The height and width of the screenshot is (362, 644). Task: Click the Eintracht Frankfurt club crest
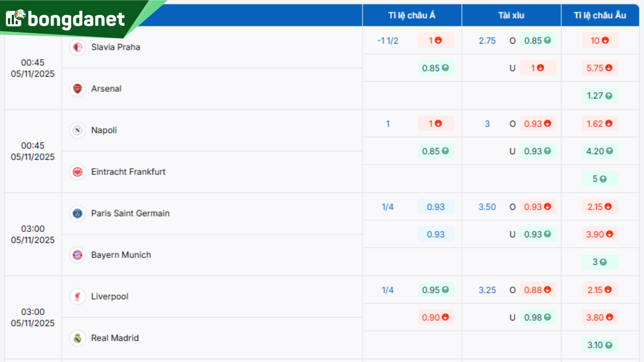pos(77,172)
